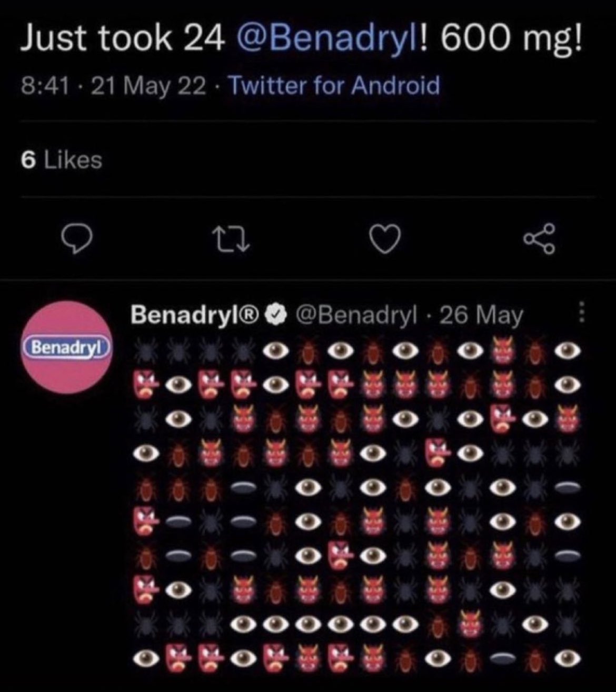Click the last eye emoji in the bottom row

pos(568,657)
